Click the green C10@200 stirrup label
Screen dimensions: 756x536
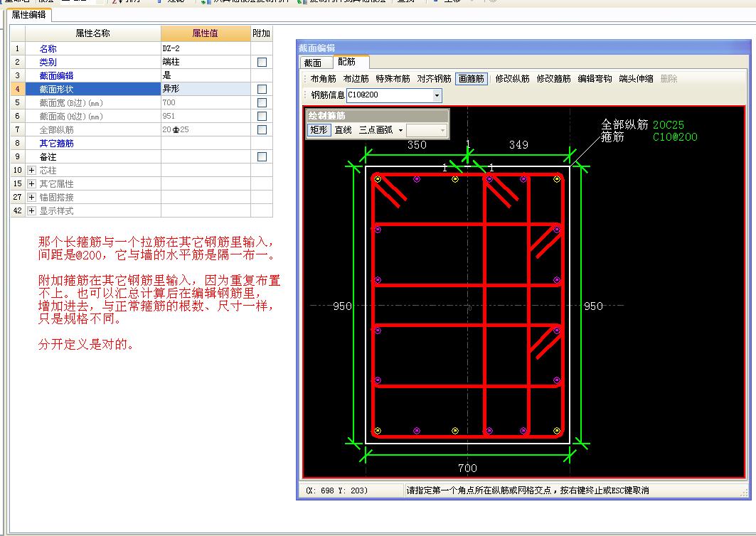(x=675, y=137)
